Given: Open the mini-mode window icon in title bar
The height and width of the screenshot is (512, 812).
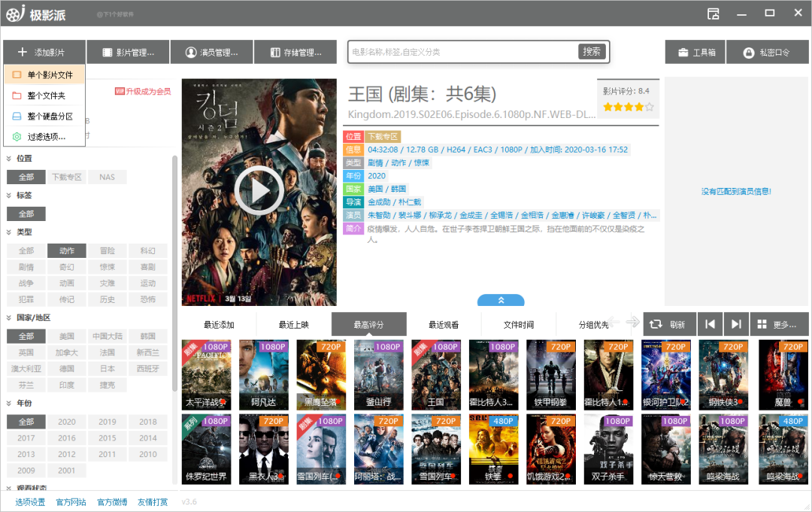Looking at the screenshot, I should pyautogui.click(x=713, y=14).
